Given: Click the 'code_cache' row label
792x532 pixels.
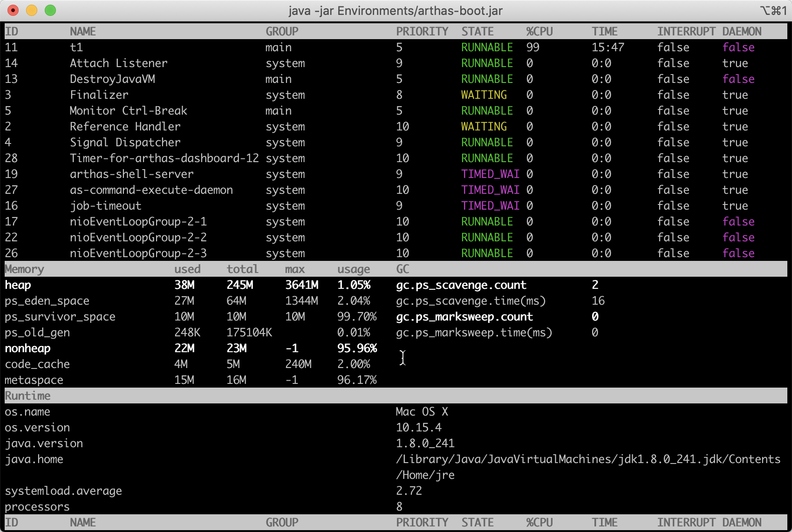Looking at the screenshot, I should click(37, 364).
